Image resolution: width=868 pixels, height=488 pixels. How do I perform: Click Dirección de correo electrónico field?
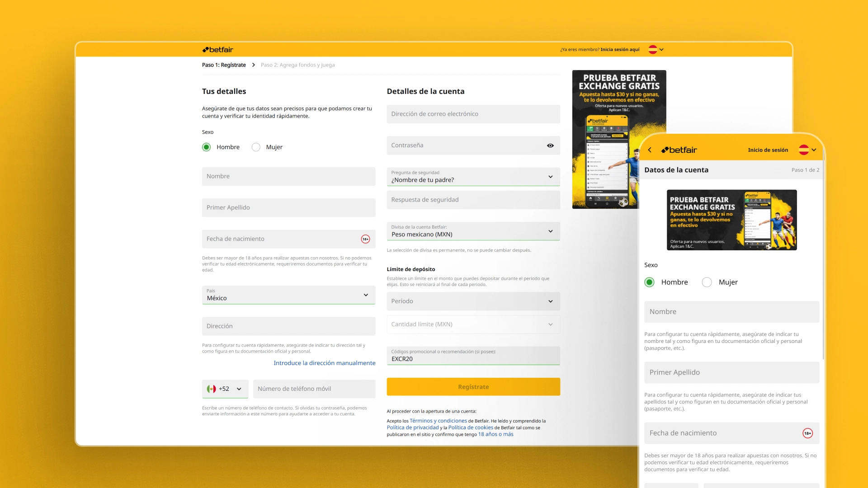(x=473, y=114)
